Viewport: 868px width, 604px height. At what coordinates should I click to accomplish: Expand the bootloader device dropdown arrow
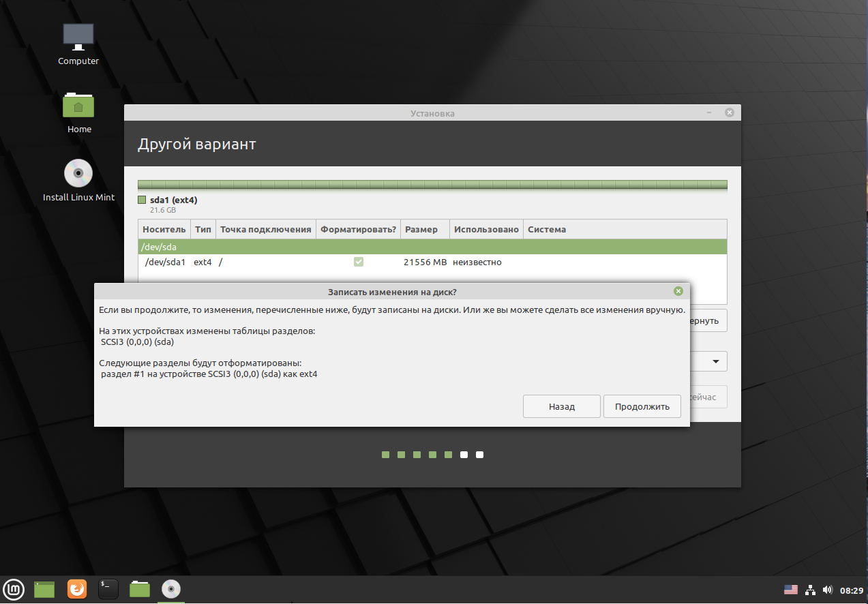[x=717, y=361]
